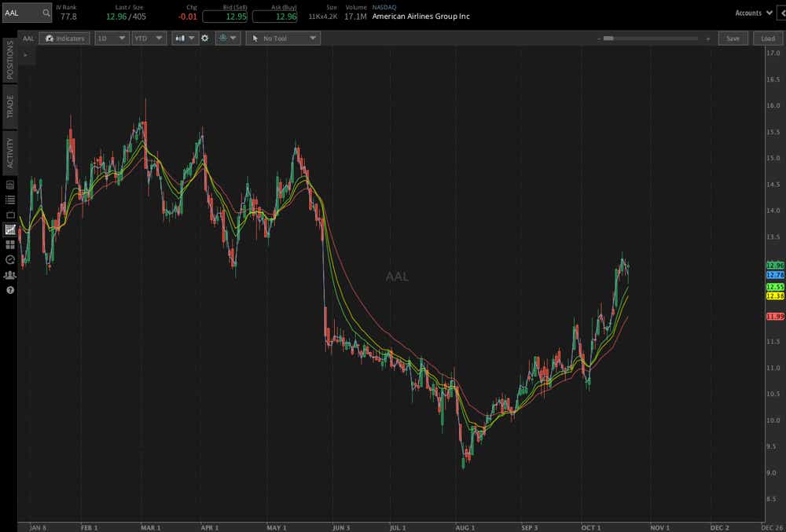This screenshot has height=532, width=786.
Task: Open the YTD time range dropdown
Action: coord(149,39)
